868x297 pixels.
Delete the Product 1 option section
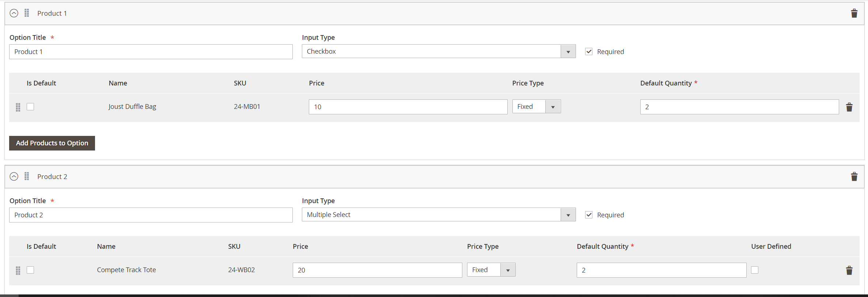point(854,14)
